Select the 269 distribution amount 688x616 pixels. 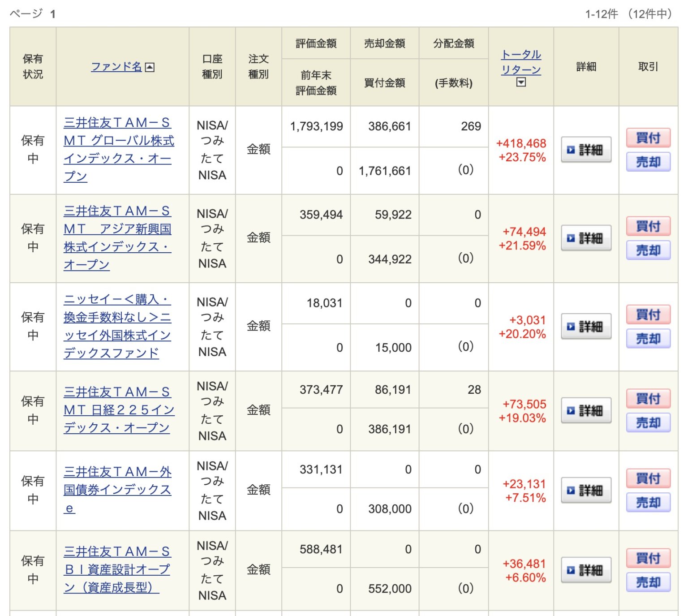click(x=471, y=126)
